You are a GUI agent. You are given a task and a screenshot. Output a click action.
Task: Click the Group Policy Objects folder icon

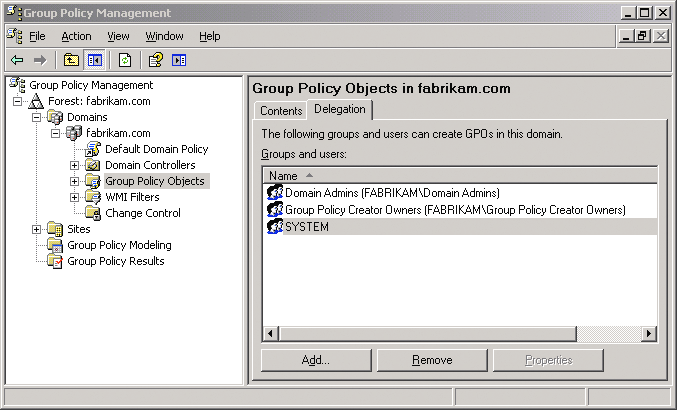point(93,181)
